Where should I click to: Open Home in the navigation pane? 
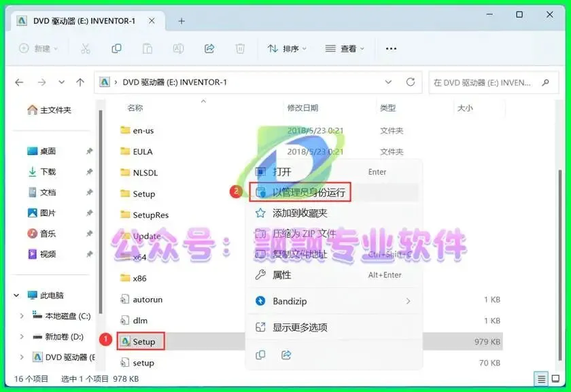point(50,110)
